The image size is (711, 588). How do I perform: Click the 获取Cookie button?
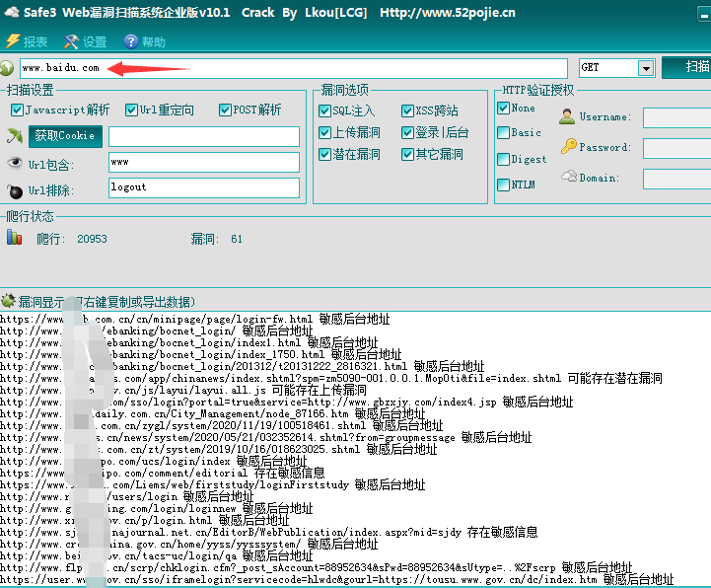[65, 136]
